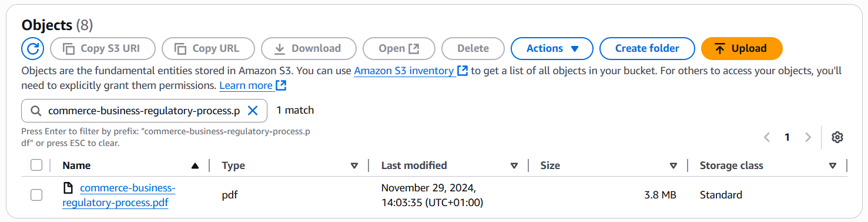The height and width of the screenshot is (222, 868).
Task: Open table preferences gear icon
Action: coord(837,137)
